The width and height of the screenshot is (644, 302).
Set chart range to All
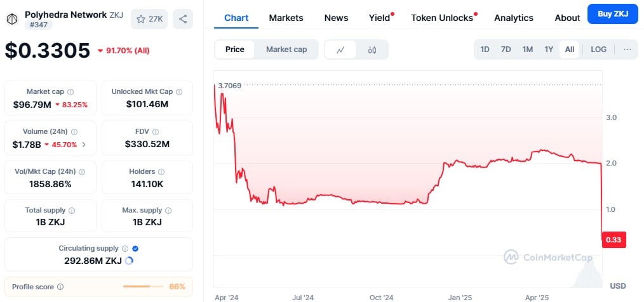[570, 49]
